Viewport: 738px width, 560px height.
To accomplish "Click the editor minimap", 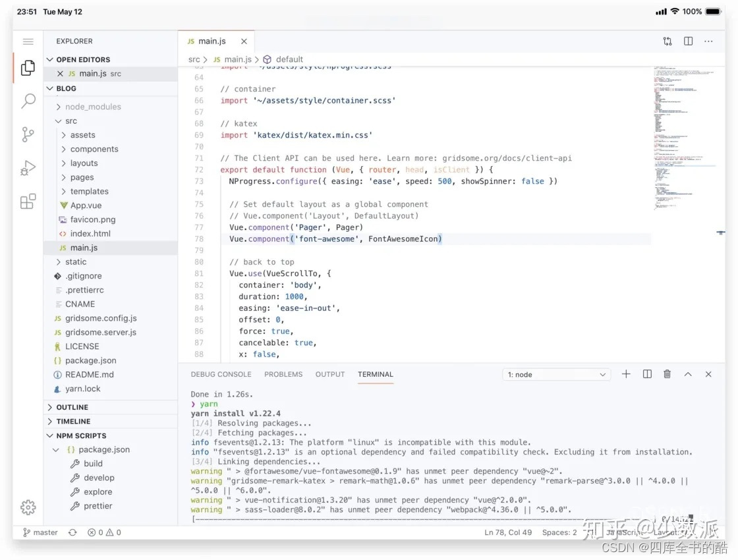I will tap(685, 139).
